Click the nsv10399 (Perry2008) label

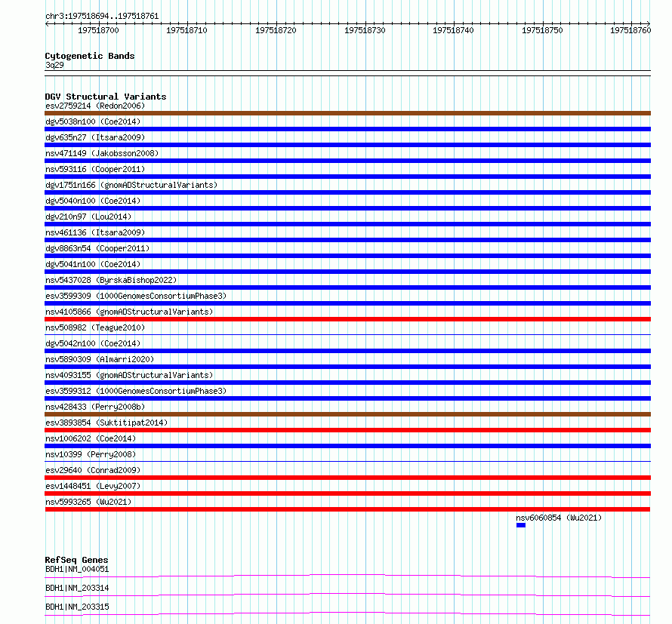point(91,454)
